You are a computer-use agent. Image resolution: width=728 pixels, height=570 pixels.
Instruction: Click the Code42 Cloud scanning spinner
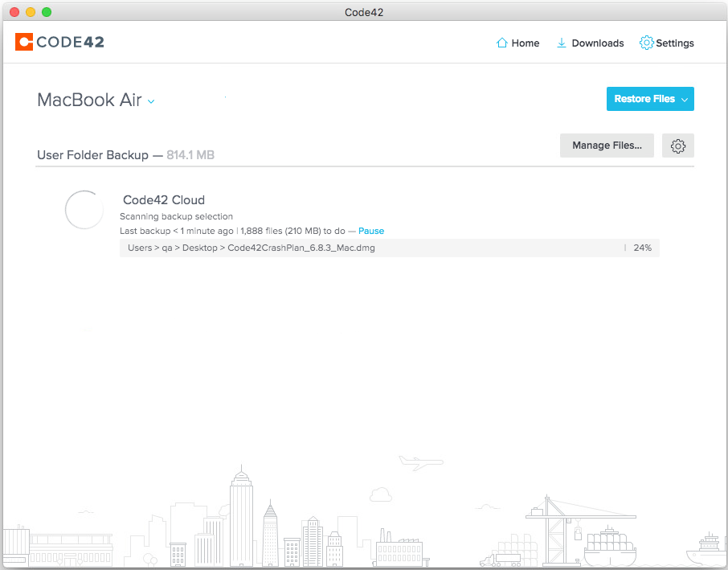tap(84, 210)
